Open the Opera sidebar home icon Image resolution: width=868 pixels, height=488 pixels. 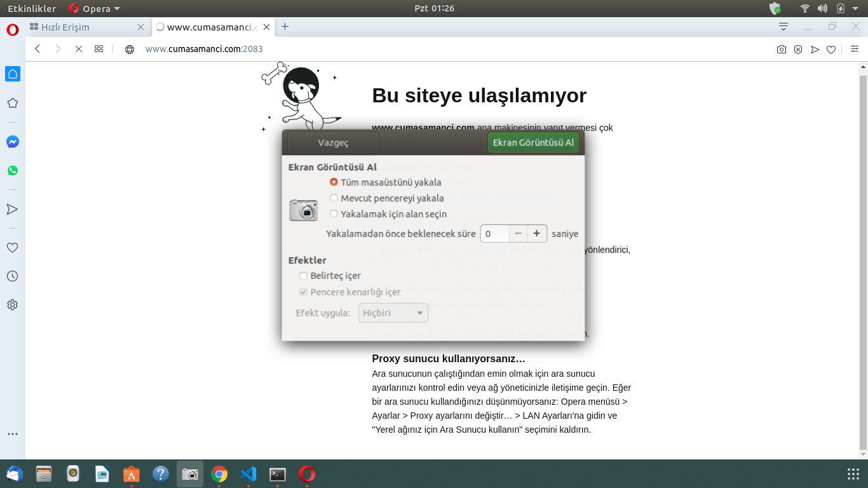coord(13,74)
